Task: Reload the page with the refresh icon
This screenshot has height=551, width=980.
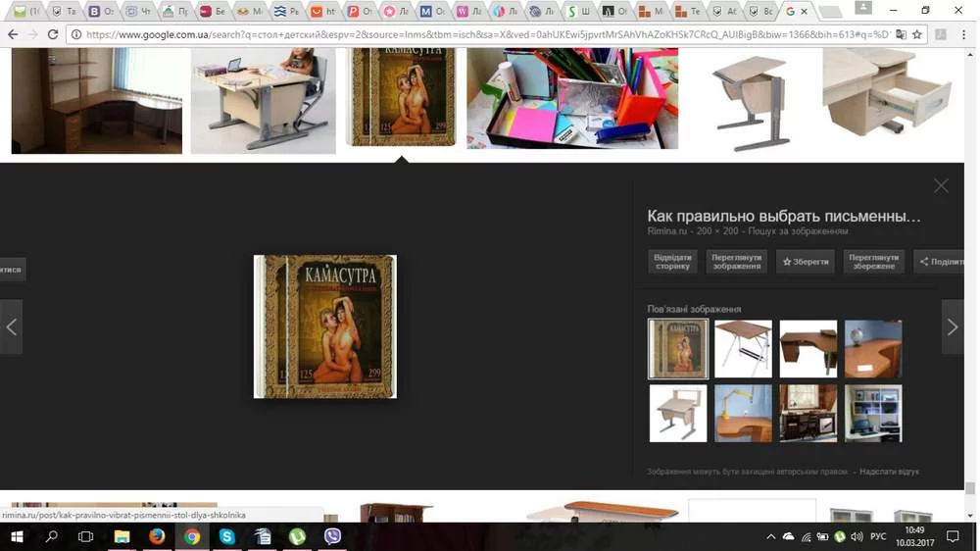Action: coord(53,34)
